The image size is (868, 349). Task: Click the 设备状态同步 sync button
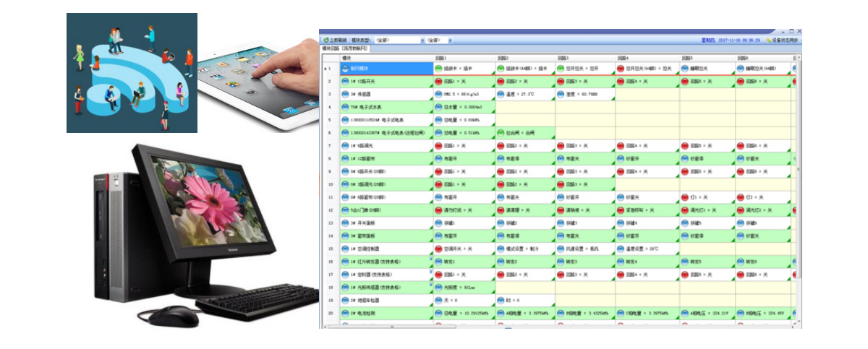pos(782,40)
